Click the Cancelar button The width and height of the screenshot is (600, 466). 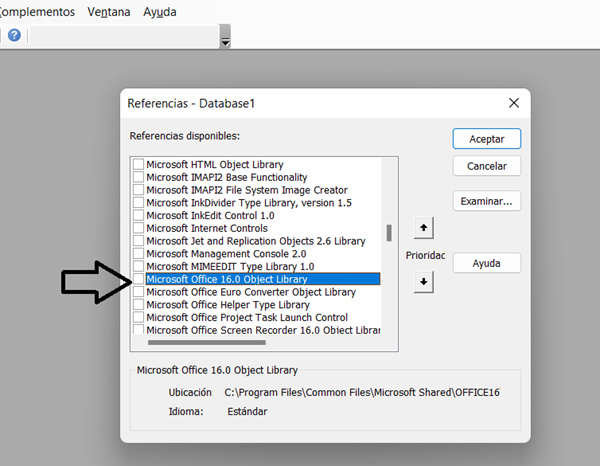point(486,167)
